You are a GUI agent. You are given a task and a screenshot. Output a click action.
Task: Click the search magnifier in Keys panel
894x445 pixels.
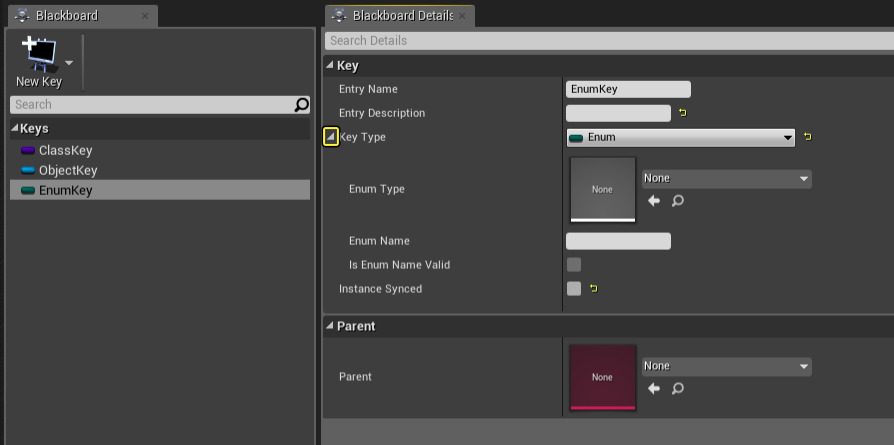pyautogui.click(x=301, y=105)
